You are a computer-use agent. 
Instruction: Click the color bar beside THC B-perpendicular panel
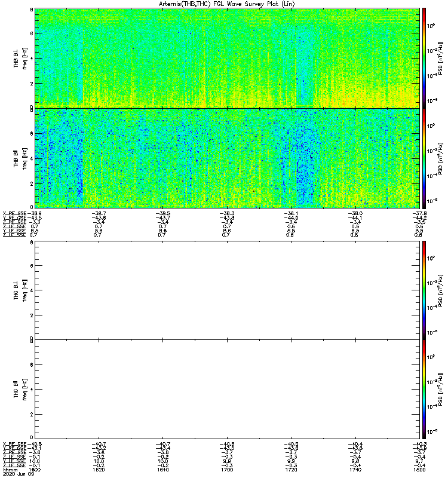[x=424, y=290]
